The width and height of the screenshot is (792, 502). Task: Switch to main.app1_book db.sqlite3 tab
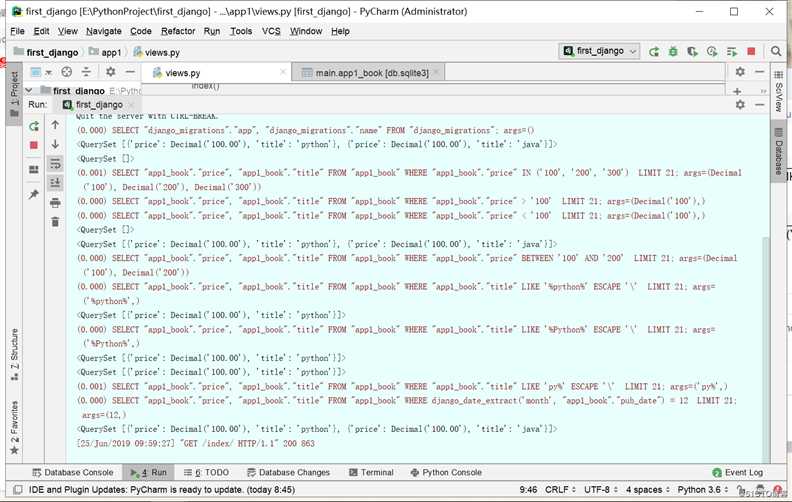pyautogui.click(x=367, y=73)
